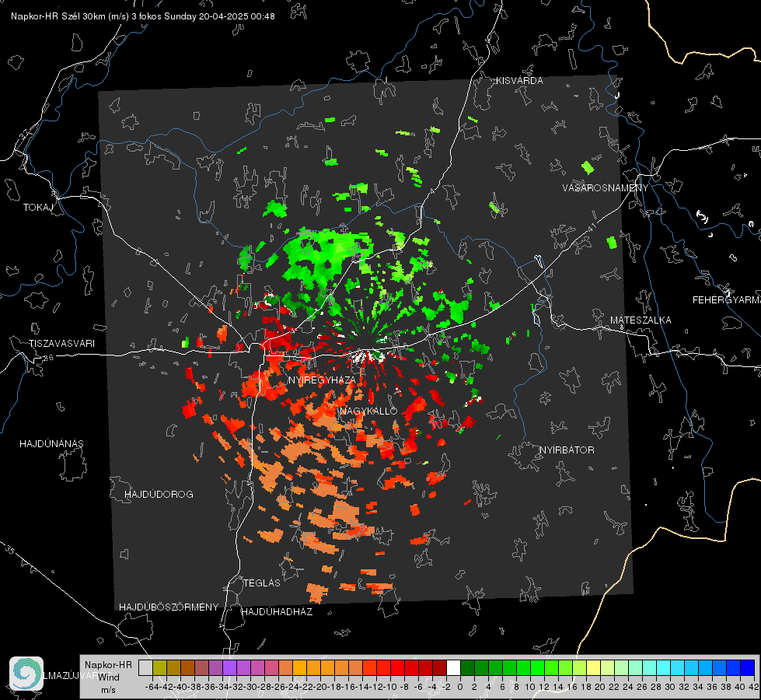Image resolution: width=761 pixels, height=700 pixels.
Task: Click the FEHÉRGYARMAT label at right edge
Action: 726,300
